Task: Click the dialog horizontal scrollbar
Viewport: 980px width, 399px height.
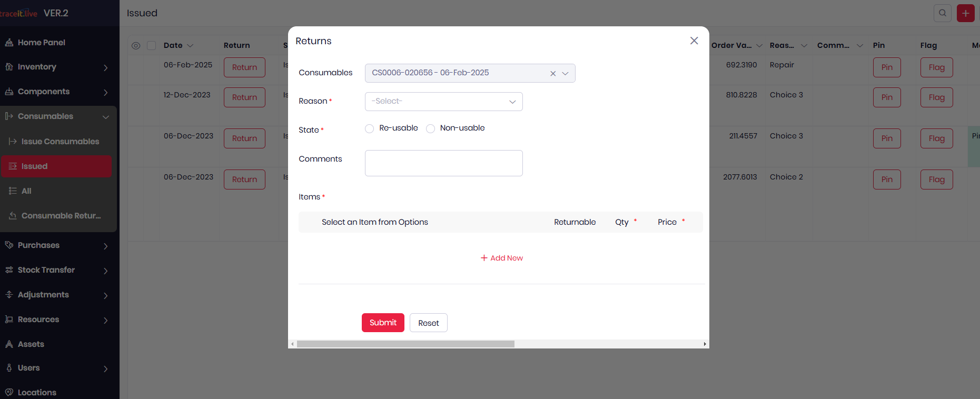Action: pos(405,344)
